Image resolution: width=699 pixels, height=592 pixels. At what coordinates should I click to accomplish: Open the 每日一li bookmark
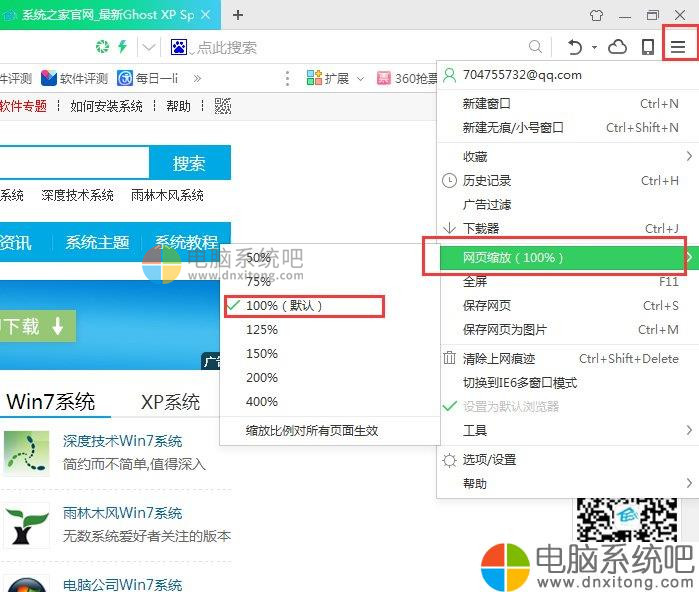coord(148,78)
